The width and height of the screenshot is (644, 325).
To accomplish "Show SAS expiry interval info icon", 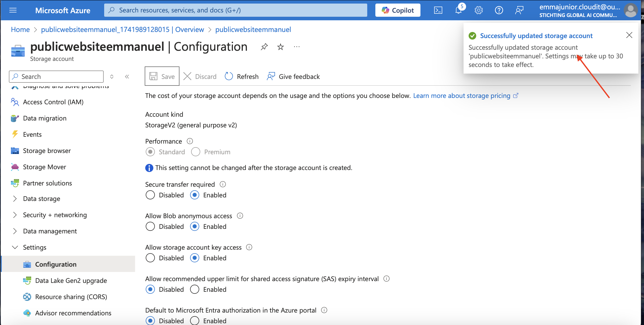I will pos(387,279).
